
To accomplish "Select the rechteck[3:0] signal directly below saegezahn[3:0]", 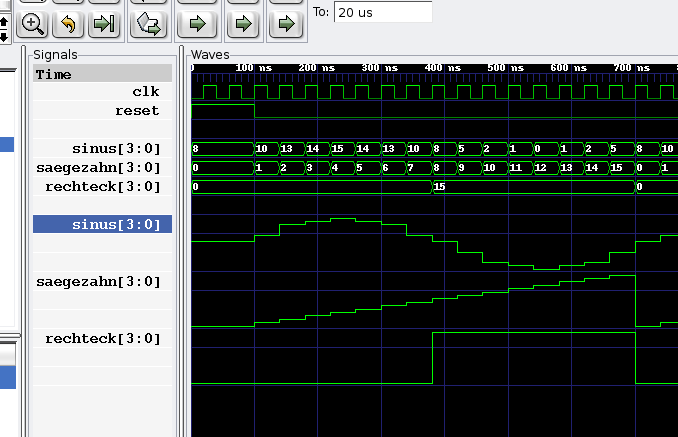I will coord(102,187).
